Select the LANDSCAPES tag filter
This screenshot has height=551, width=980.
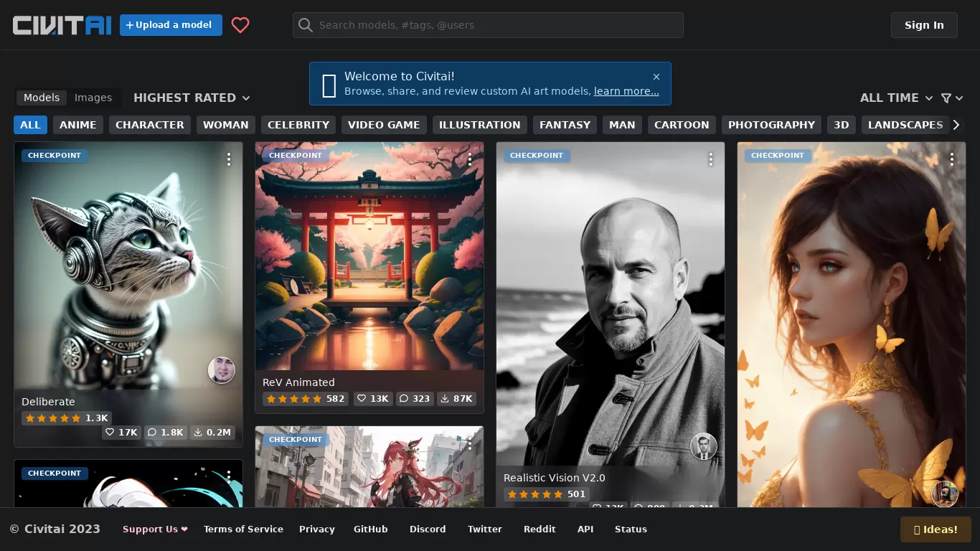[x=905, y=125]
